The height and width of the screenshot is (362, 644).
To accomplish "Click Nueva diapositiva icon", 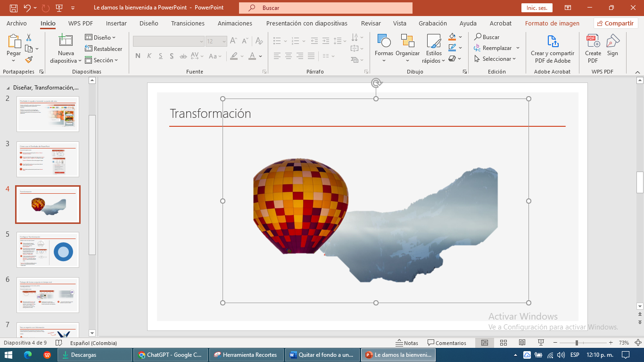I will pyautogui.click(x=66, y=42).
